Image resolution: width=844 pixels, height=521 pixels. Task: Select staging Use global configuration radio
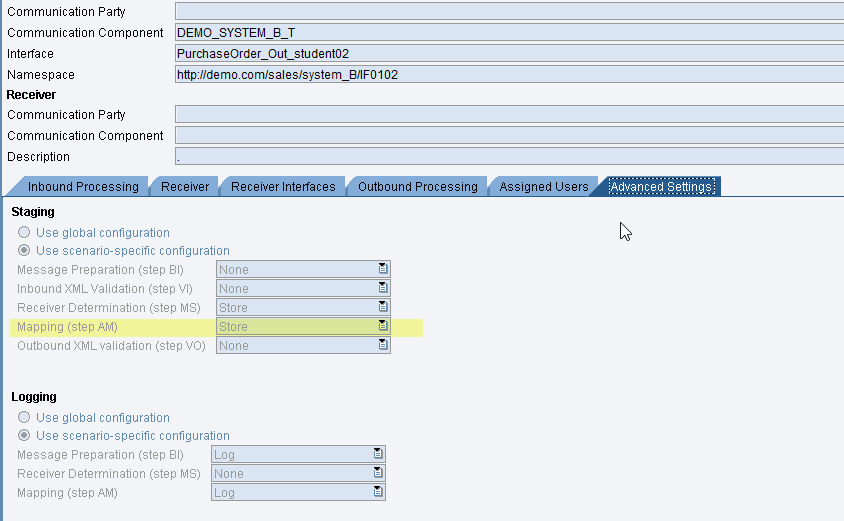click(x=24, y=232)
